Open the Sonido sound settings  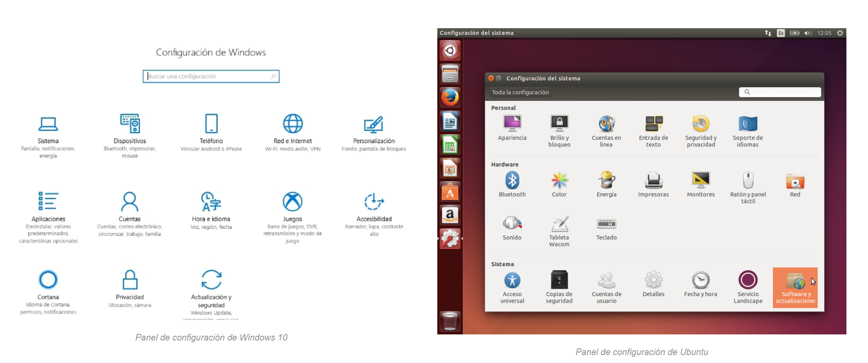(512, 224)
